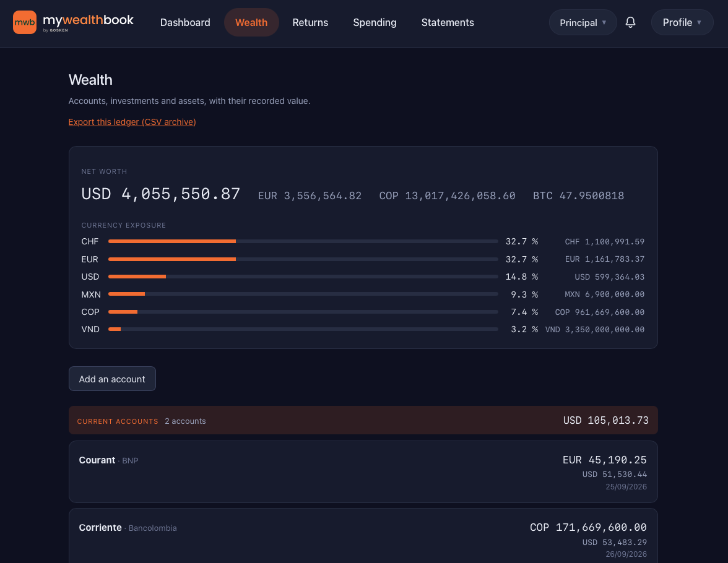
Task: Open the Principal dropdown
Action: click(x=583, y=22)
